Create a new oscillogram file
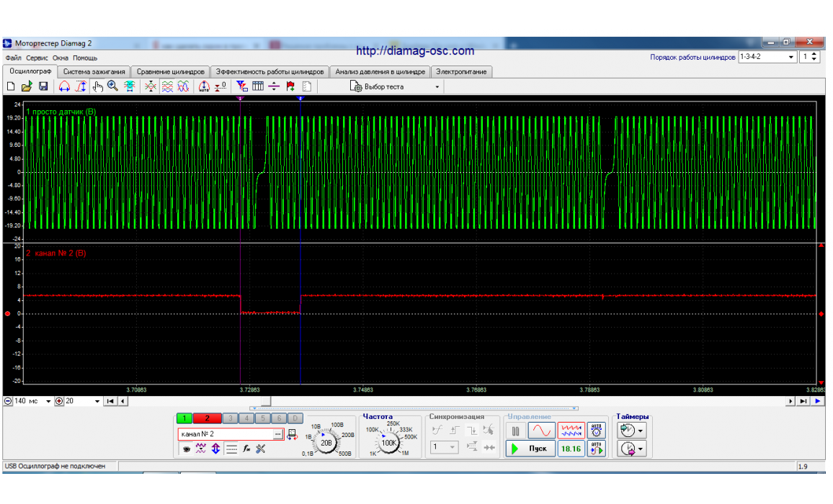Viewport: 833px width, 504px height. pos(11,86)
